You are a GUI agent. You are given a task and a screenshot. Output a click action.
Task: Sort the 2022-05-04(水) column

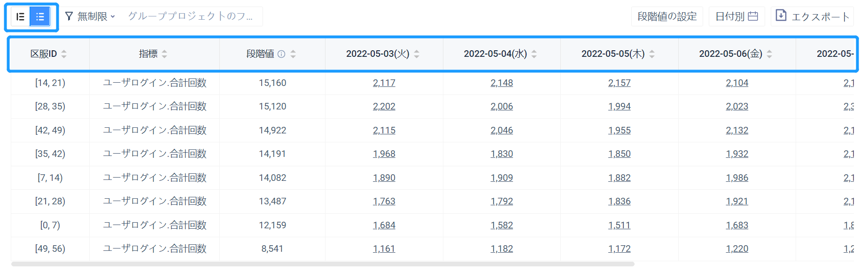[x=534, y=54]
